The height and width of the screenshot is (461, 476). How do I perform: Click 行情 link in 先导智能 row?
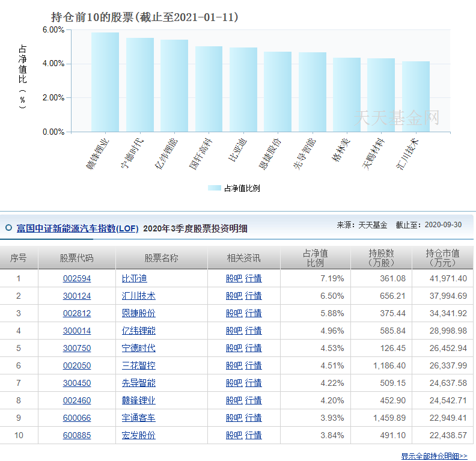coord(253,383)
